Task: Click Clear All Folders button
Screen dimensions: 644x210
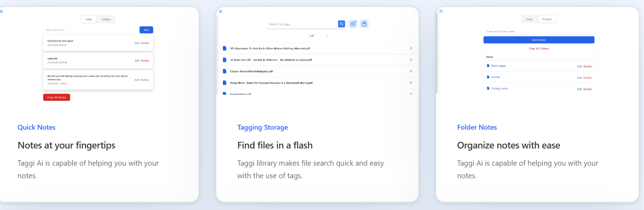Action: 539,49
